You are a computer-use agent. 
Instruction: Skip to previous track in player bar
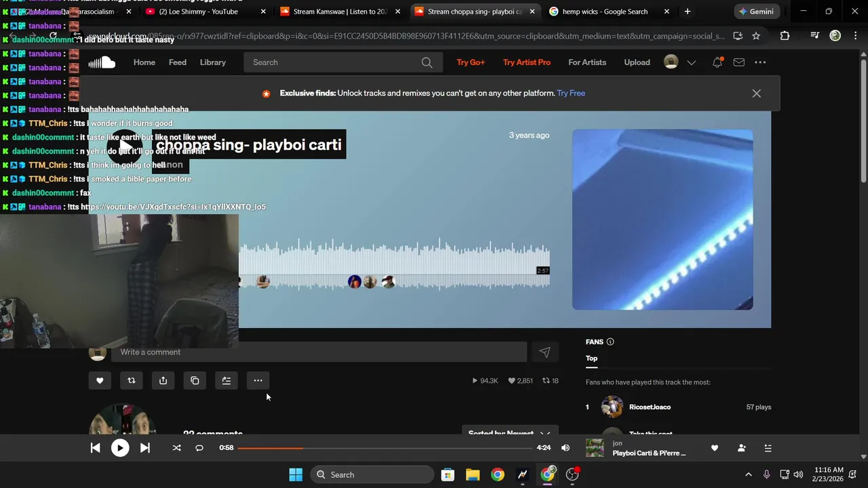click(95, 447)
